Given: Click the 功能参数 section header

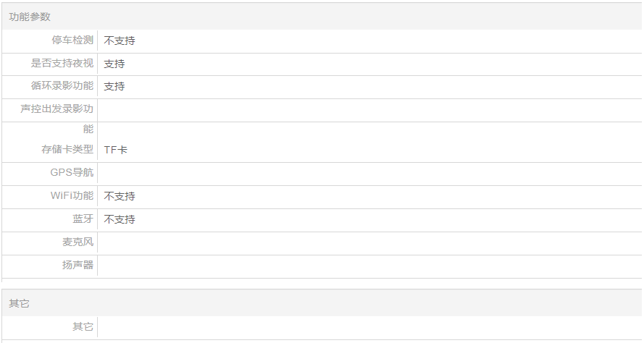Looking at the screenshot, I should (x=30, y=17).
